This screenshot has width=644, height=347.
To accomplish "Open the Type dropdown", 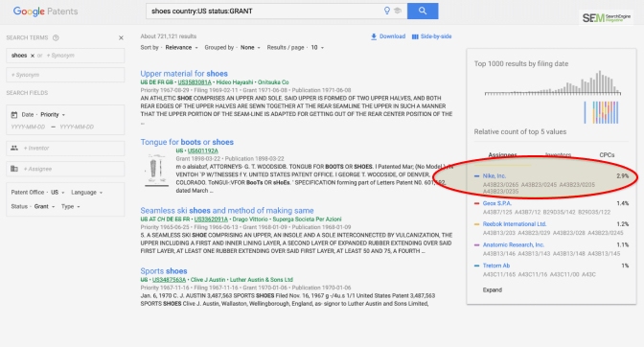I will (x=70, y=206).
